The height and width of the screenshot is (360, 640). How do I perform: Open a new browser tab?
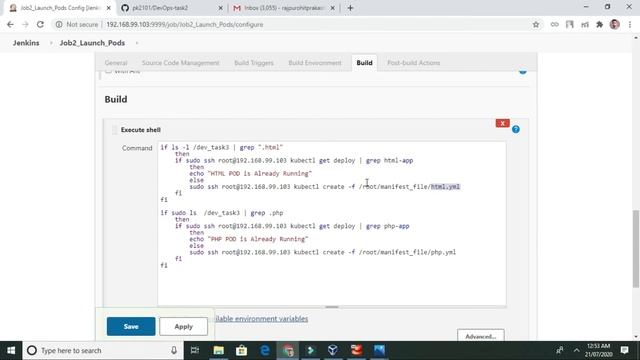coord(350,8)
